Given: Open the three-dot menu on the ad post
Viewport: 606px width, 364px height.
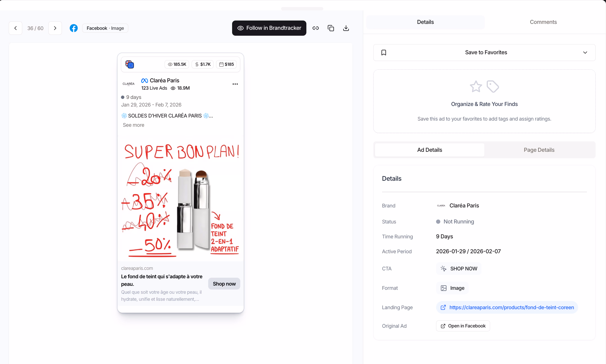Looking at the screenshot, I should click(235, 84).
